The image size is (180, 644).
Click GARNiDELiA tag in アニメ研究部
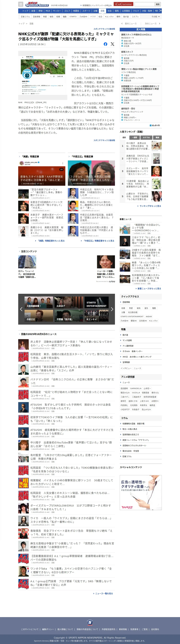tap(136, 388)
